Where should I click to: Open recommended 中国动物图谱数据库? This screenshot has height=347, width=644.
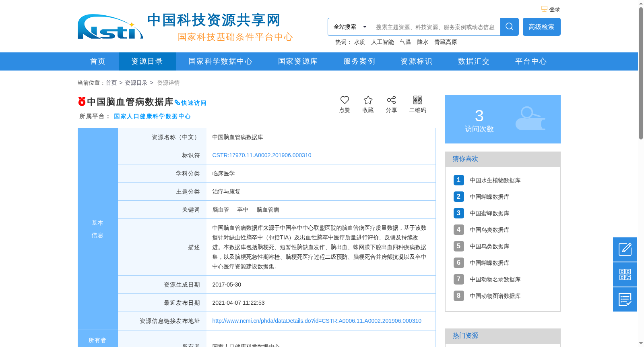click(495, 296)
